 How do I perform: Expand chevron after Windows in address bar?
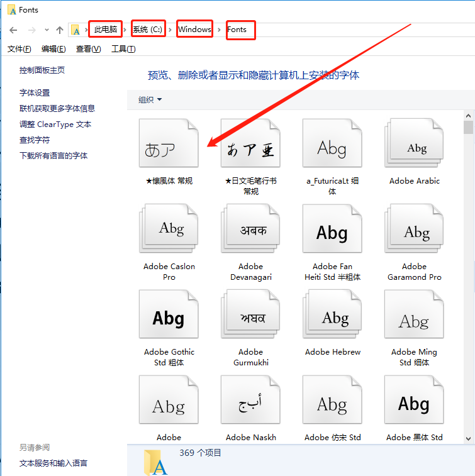[219, 30]
